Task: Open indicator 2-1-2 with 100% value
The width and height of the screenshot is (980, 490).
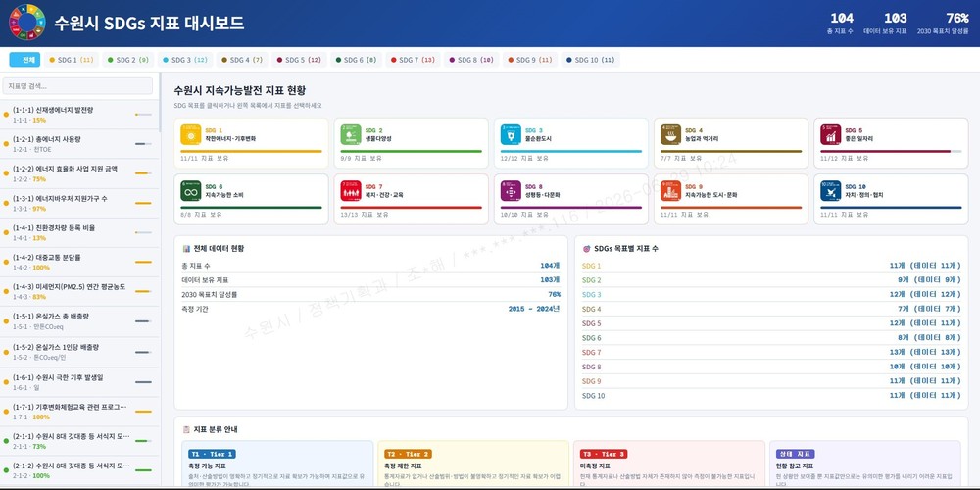Action: coord(77,470)
